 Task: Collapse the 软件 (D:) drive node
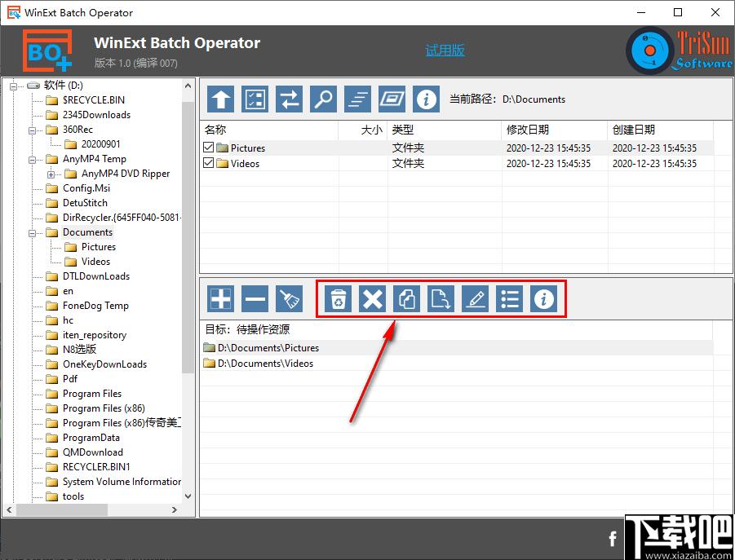tap(14, 86)
